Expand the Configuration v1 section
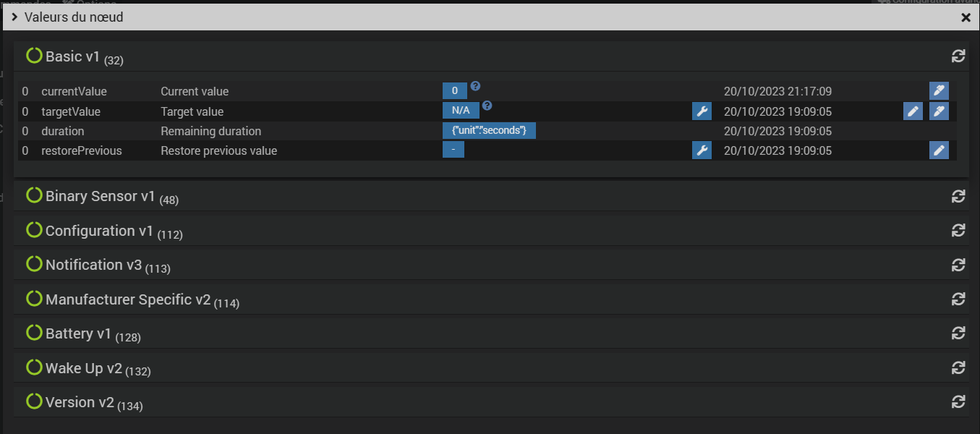Viewport: 980px width, 434px height. tap(99, 231)
